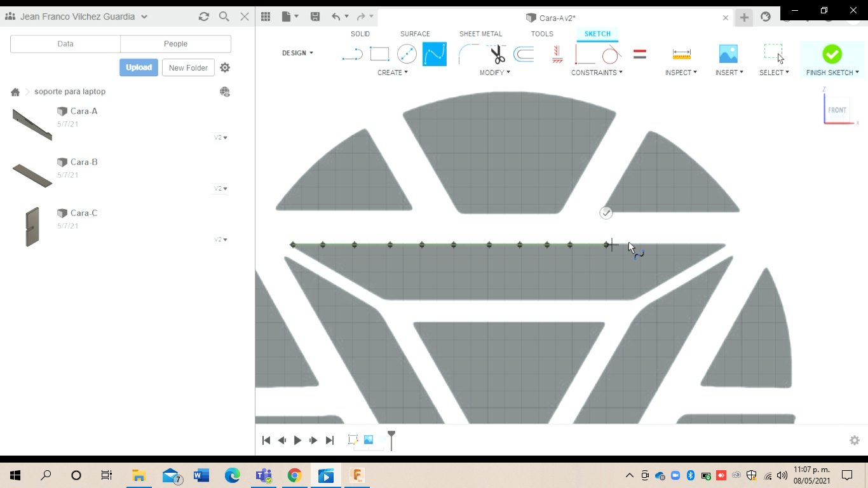This screenshot has width=868, height=488.
Task: Expand the Create menu
Action: [393, 72]
